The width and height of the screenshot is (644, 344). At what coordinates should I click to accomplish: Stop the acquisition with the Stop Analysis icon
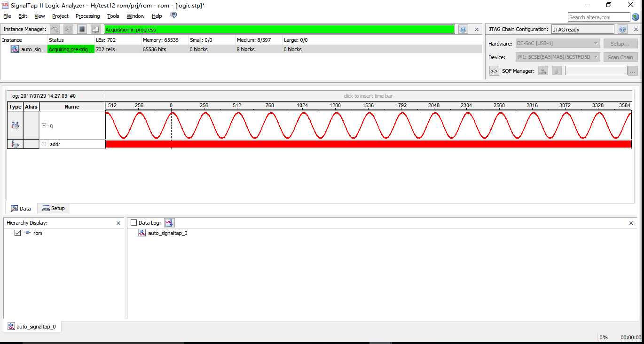(x=82, y=29)
